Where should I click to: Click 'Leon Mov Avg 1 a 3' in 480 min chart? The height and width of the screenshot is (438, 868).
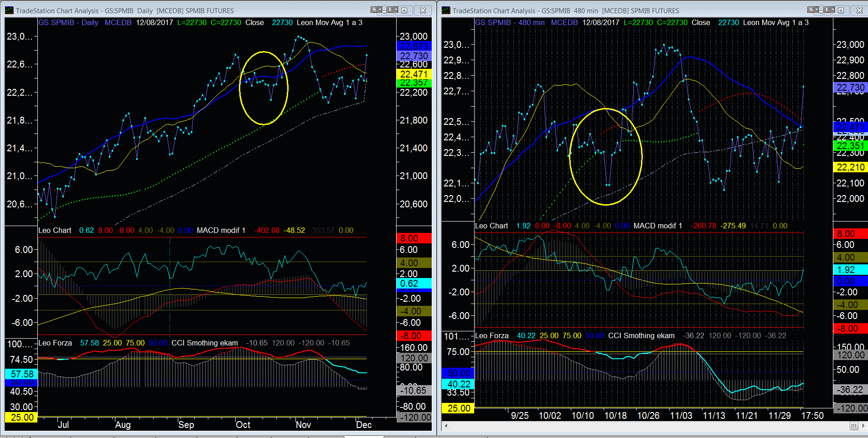(776, 22)
